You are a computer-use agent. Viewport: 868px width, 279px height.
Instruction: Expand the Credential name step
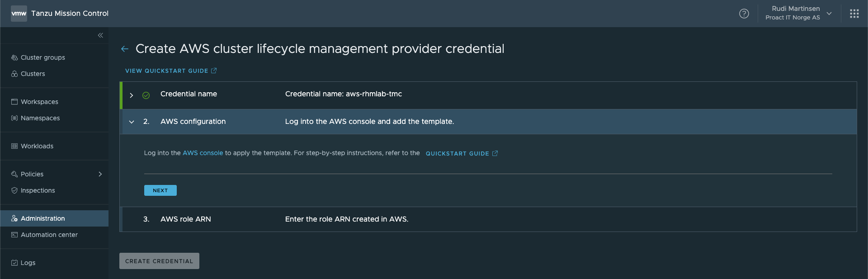[132, 95]
